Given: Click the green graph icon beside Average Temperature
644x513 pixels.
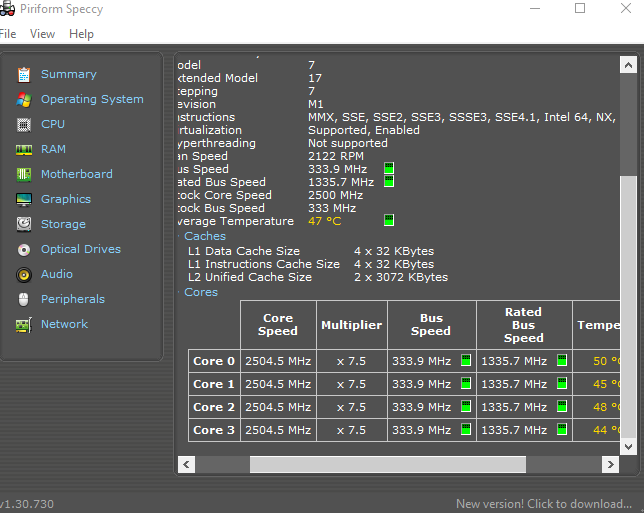Looking at the screenshot, I should pos(389,220).
